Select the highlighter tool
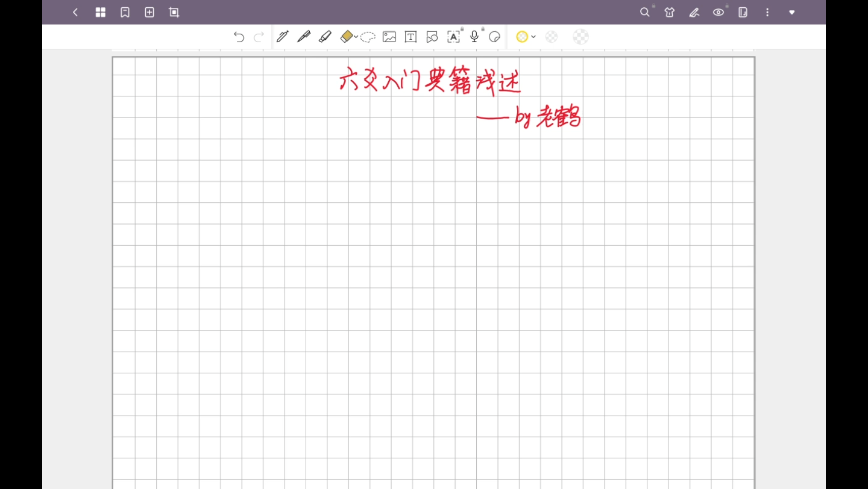This screenshot has width=868, height=489. tap(325, 37)
